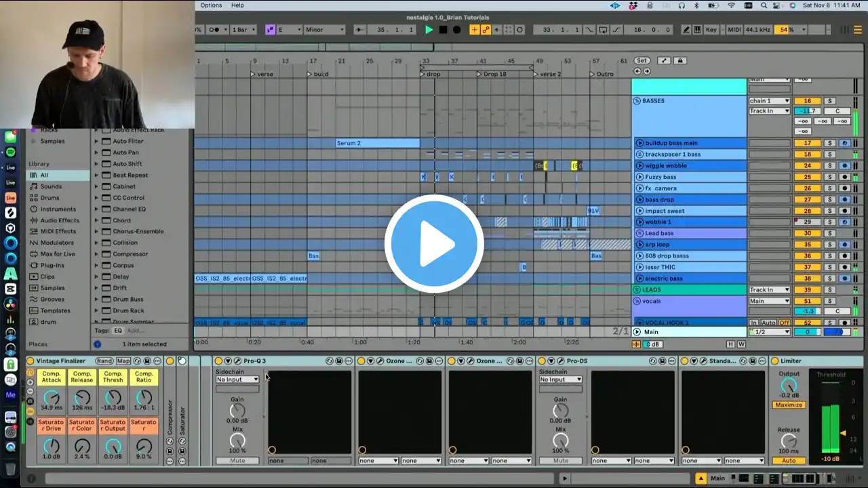Toggle Limiter device activator on/off
Viewport: 868px width, 488px height.
[x=775, y=361]
